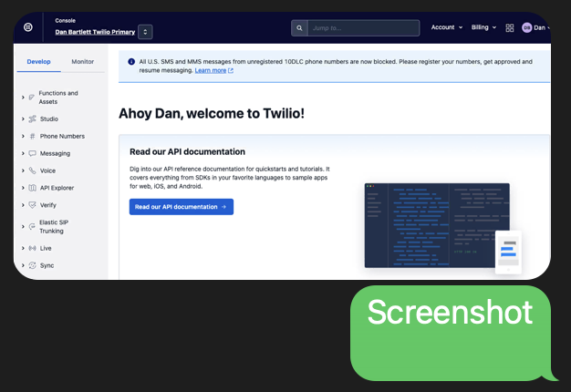571x392 pixels.
Task: Expand Functions and Assets chevron
Action: click(23, 98)
